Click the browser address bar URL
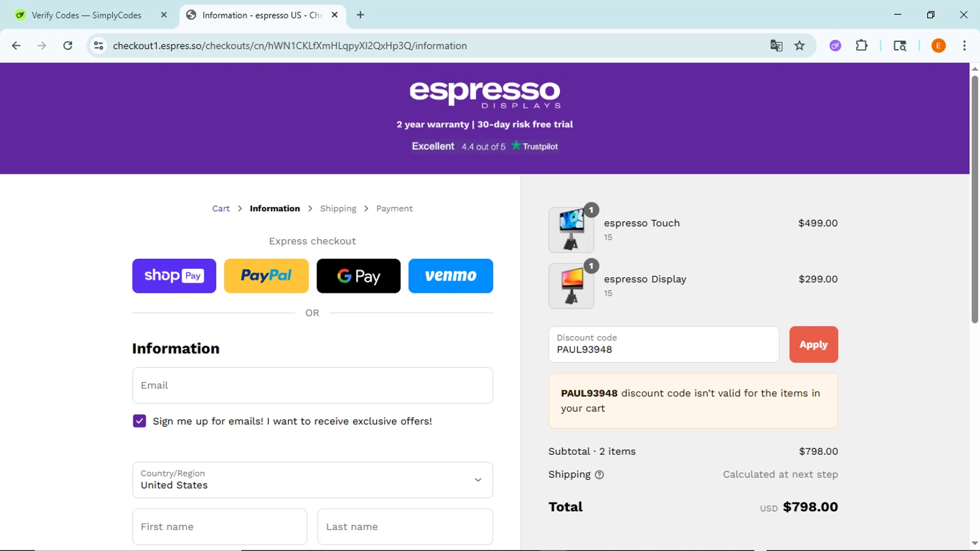 pos(289,46)
